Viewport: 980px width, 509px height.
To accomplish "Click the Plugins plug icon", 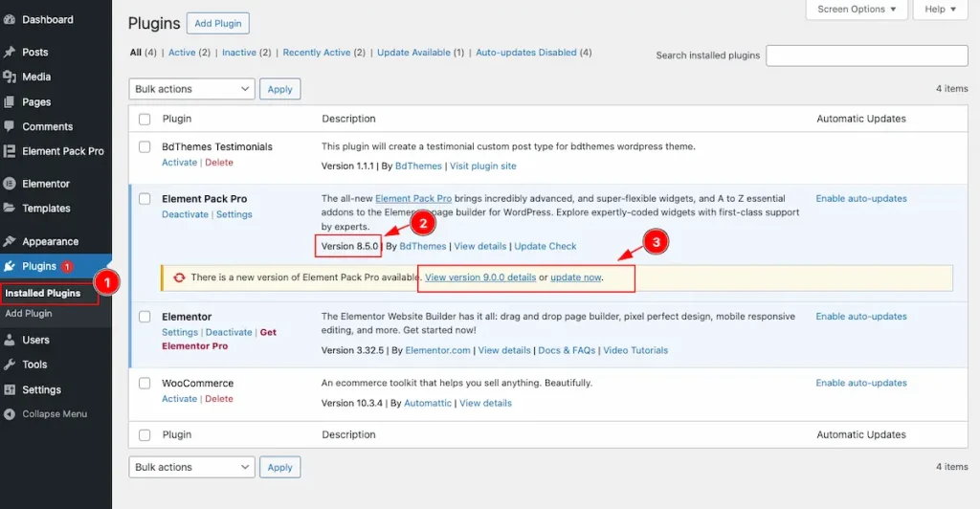I will click(x=9, y=266).
